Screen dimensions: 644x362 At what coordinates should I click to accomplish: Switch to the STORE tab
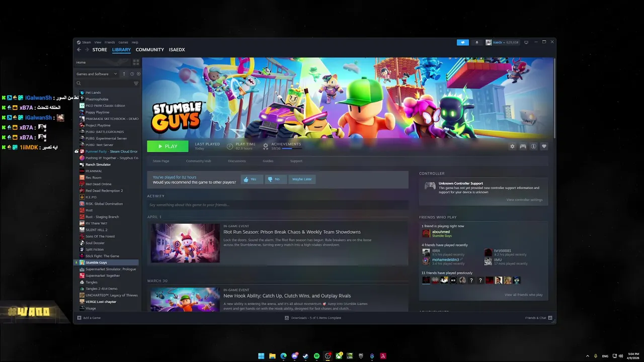[100, 50]
